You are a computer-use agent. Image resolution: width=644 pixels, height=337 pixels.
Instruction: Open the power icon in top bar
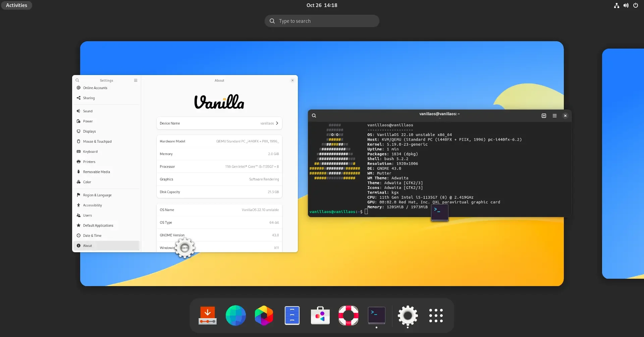(635, 5)
